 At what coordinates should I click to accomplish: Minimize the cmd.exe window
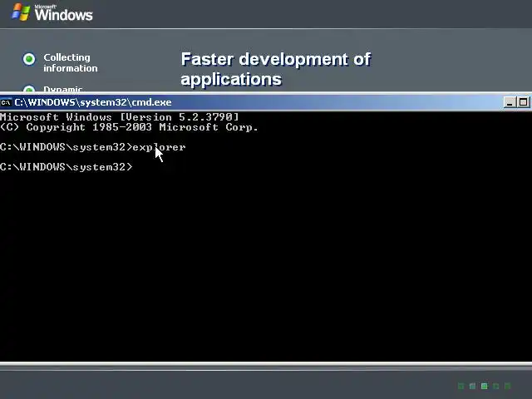coord(510,102)
